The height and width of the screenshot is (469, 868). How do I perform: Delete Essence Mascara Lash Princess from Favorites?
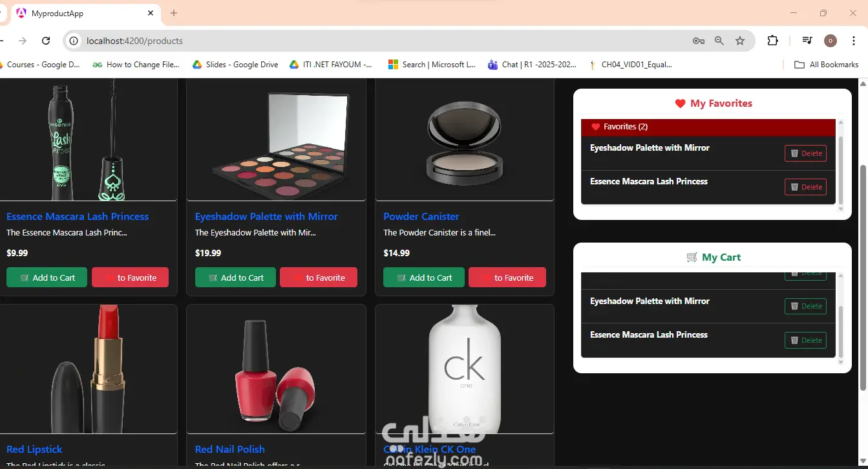click(x=805, y=187)
